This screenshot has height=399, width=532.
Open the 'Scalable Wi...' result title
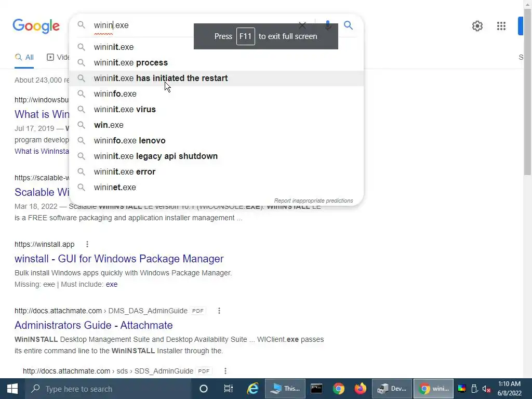tap(42, 192)
